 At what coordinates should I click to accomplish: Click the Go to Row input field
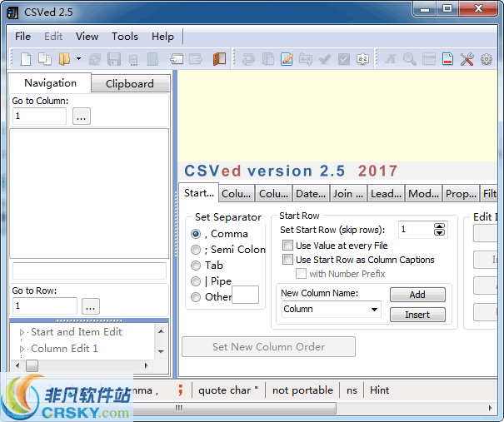tap(45, 305)
